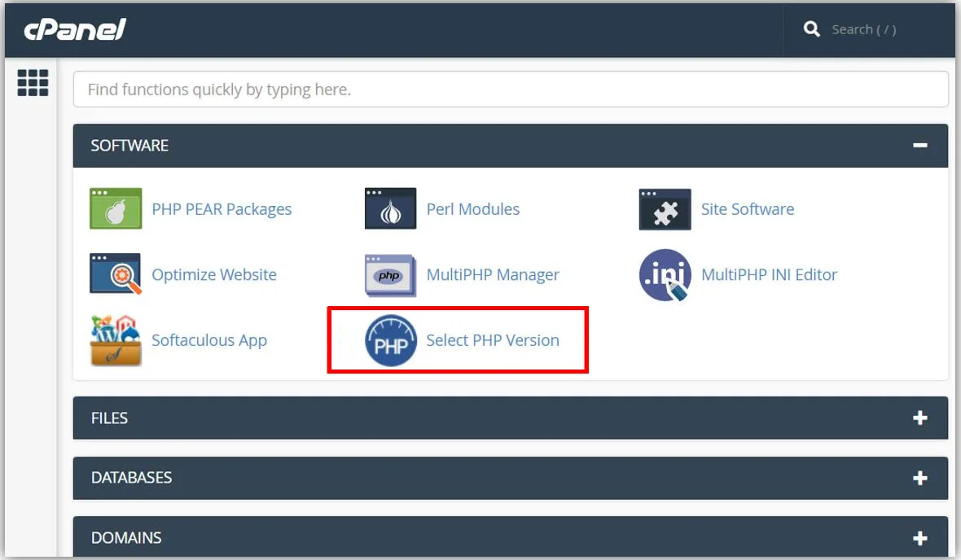The width and height of the screenshot is (961, 560).
Task: Click the Perl Modules onion icon
Action: pos(390,208)
